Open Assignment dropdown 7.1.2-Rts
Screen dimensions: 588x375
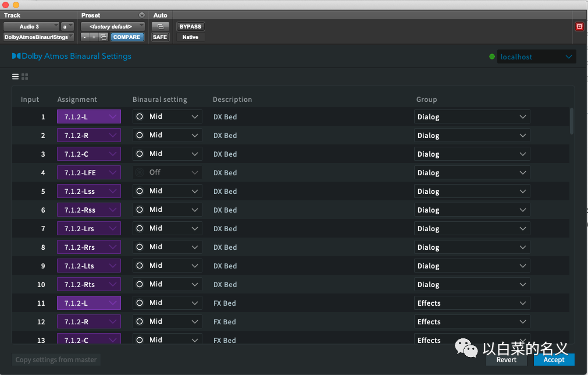coord(89,284)
